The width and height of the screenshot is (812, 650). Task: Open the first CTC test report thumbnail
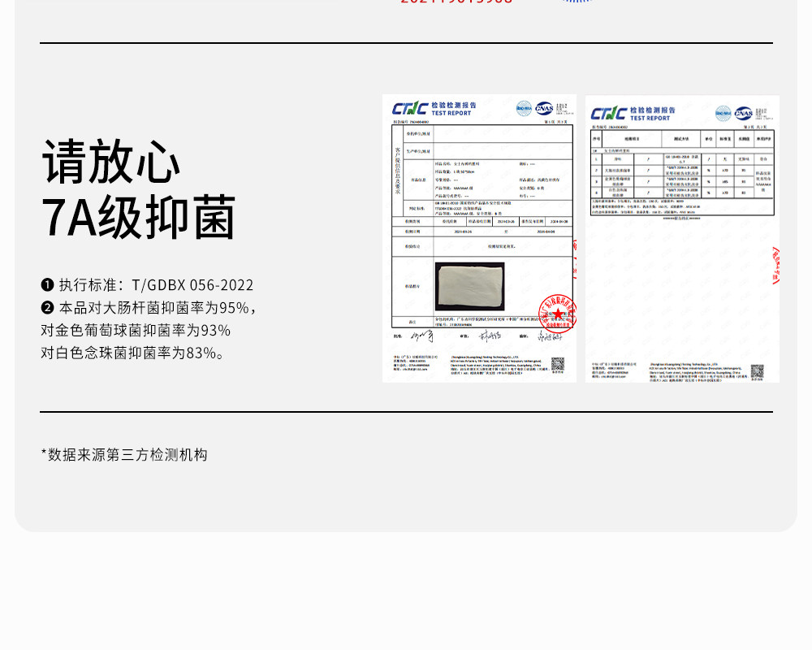pos(479,238)
